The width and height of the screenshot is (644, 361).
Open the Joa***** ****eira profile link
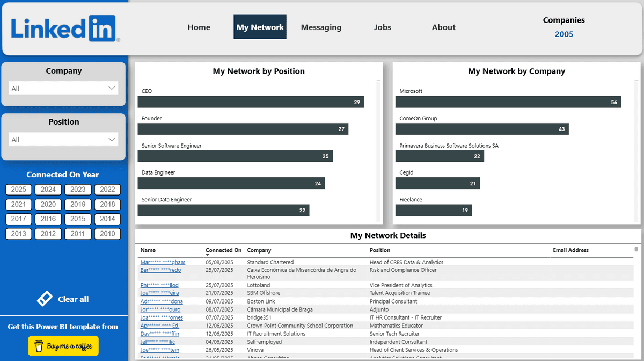pyautogui.click(x=159, y=293)
